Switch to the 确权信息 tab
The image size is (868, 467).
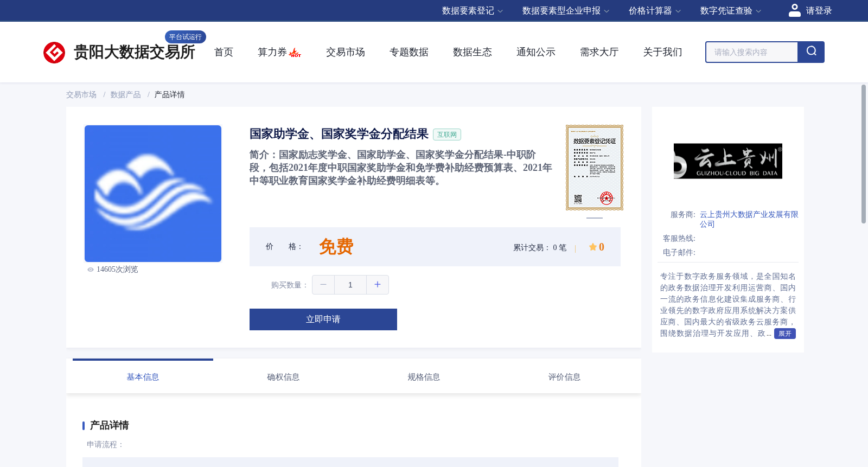(x=283, y=377)
